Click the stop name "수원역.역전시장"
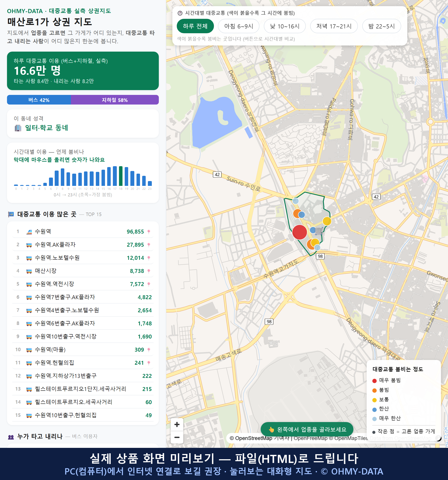The image size is (448, 480). point(54,284)
